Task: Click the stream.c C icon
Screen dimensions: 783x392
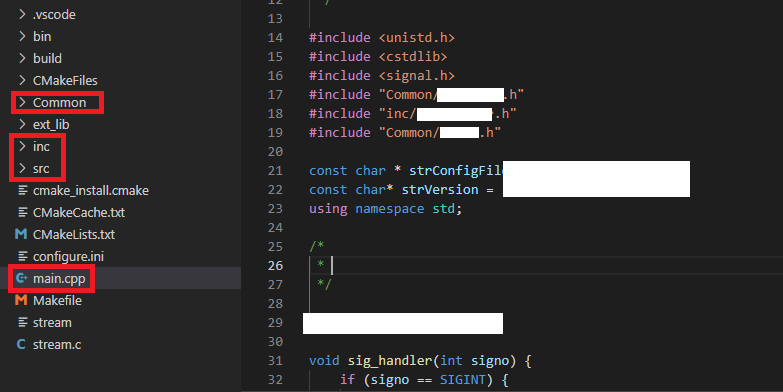Action: [21, 344]
